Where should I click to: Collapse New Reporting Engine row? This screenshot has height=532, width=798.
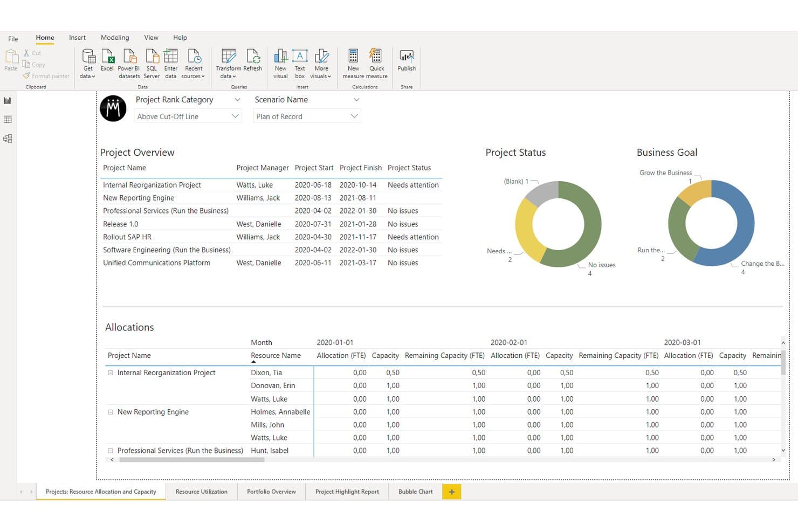click(x=111, y=412)
